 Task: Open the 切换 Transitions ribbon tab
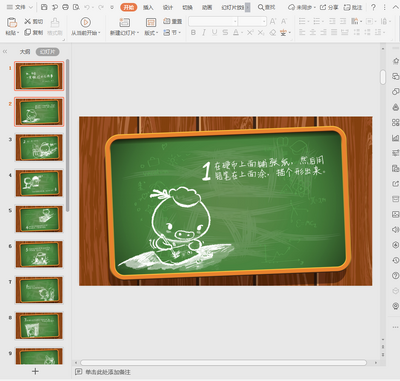tap(187, 7)
